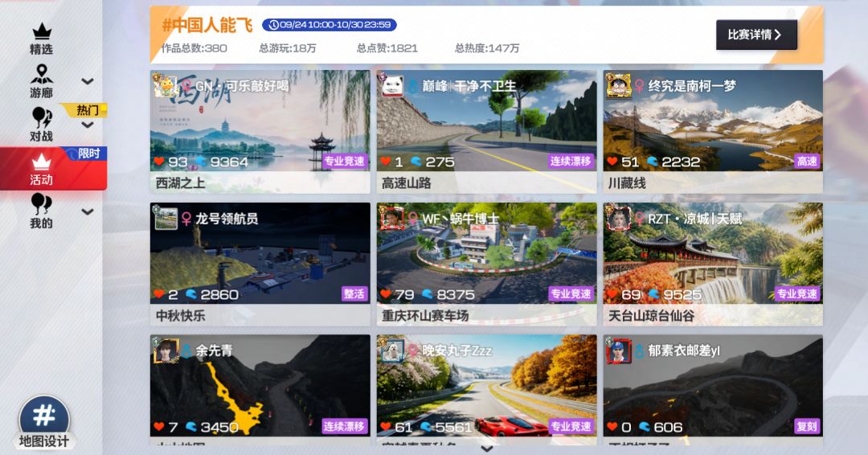The image size is (868, 455).
Task: Click the 比赛详情 button
Action: click(756, 35)
